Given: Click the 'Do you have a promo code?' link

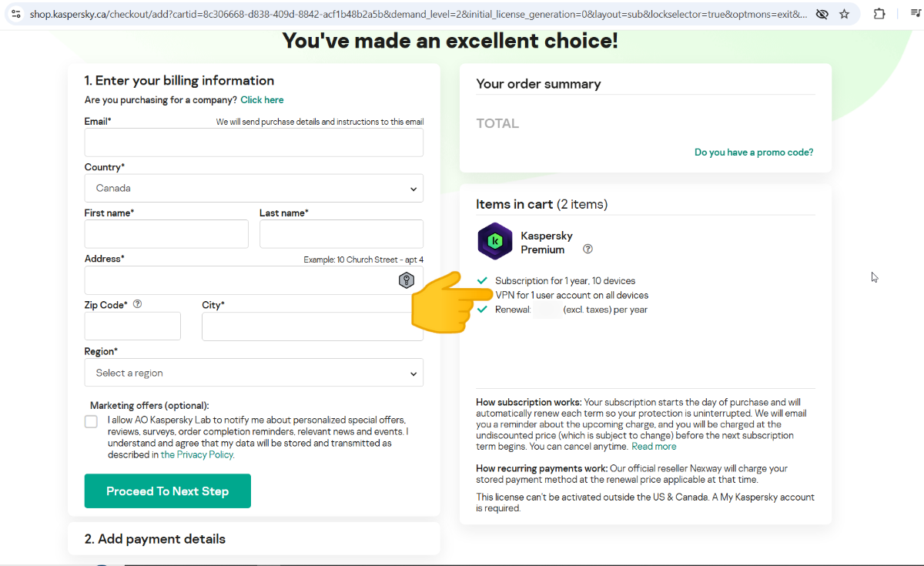Looking at the screenshot, I should [x=753, y=152].
